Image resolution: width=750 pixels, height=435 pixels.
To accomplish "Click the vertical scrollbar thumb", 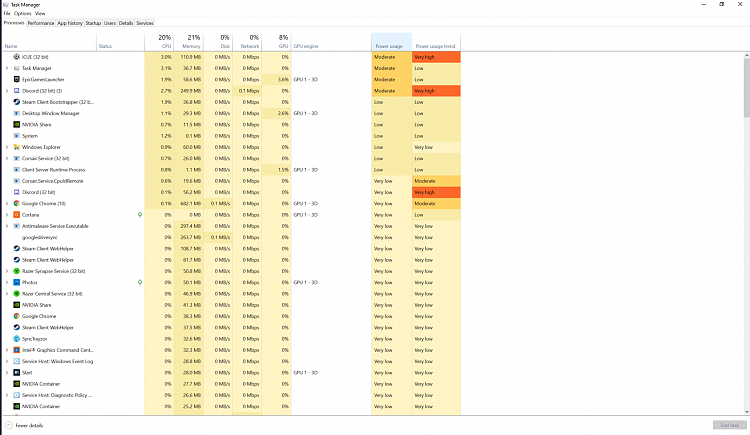I will click(x=747, y=88).
